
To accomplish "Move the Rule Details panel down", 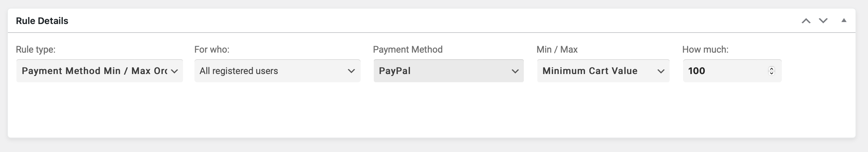I will (x=823, y=21).
